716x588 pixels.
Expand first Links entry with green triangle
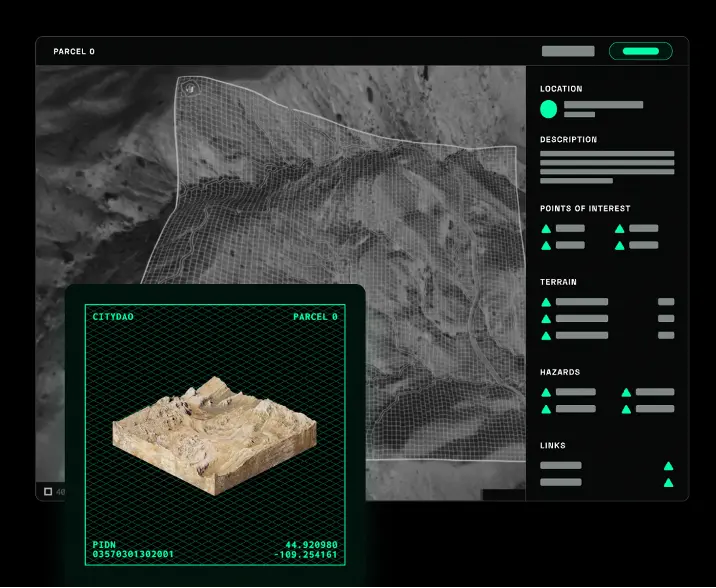[668, 466]
